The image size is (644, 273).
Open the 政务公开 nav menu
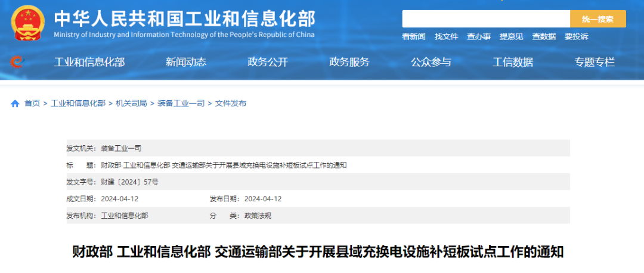[268, 62]
